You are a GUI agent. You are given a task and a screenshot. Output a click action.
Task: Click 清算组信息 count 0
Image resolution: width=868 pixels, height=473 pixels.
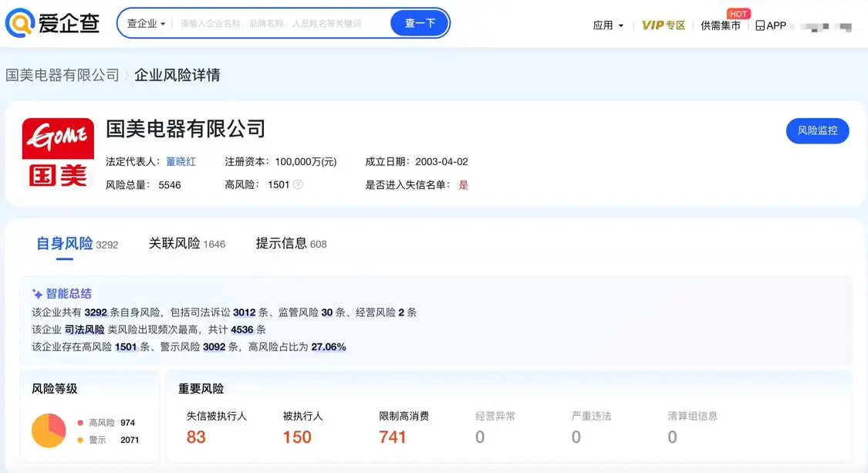point(672,437)
